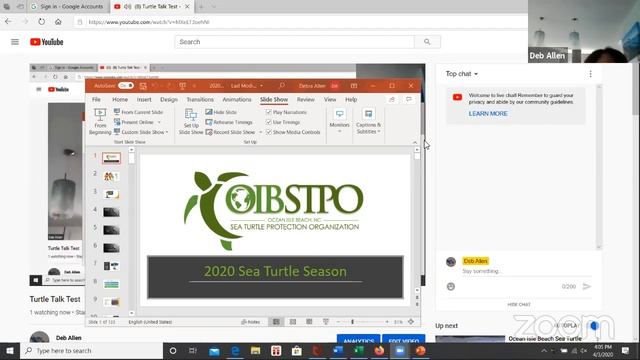Switch to Normal view in status bar
640x360 pixels.
pos(276,322)
